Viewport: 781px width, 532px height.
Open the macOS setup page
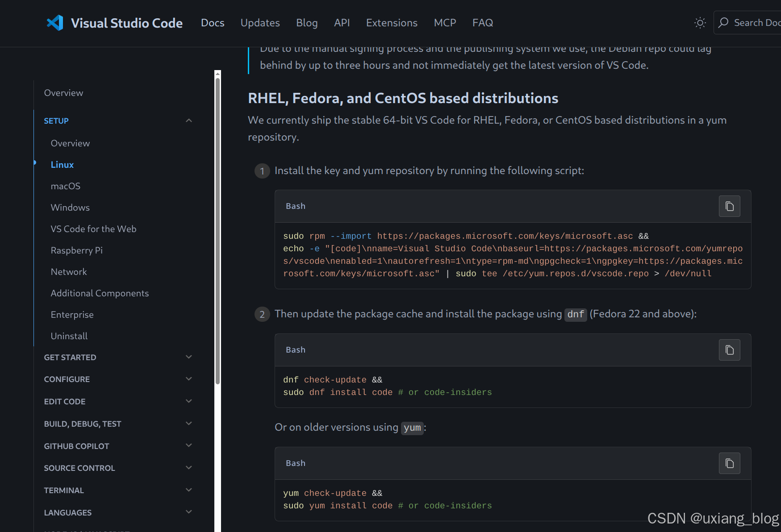tap(66, 186)
